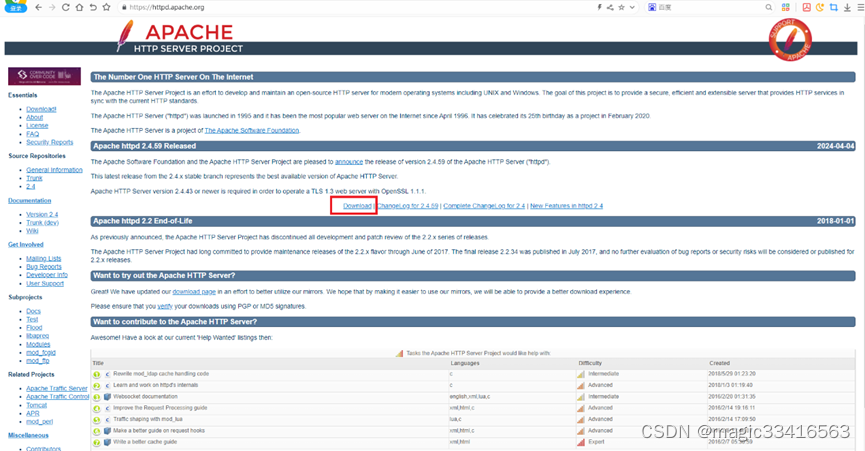Click the Documentation sidebar heading
The height and width of the screenshot is (451, 865).
(30, 201)
